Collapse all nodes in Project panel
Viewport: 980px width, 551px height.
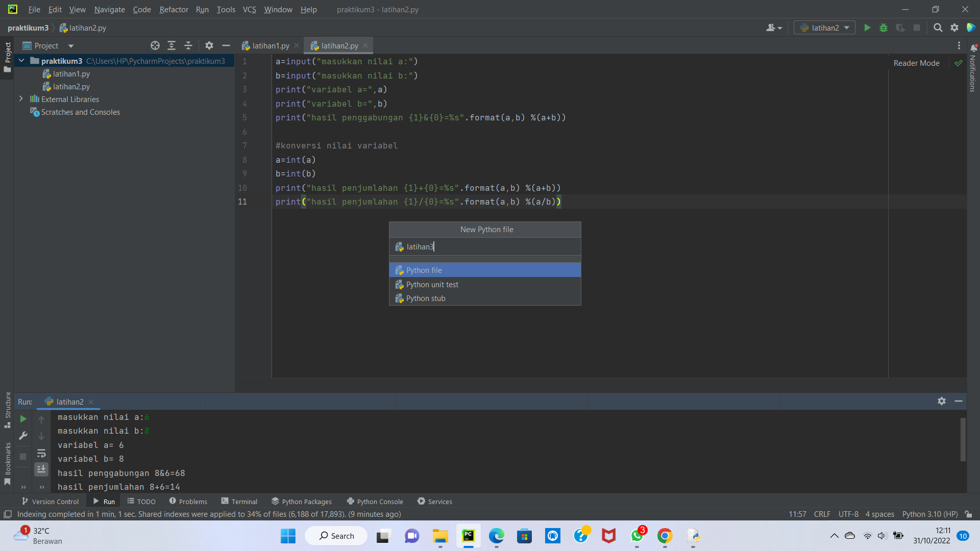188,45
